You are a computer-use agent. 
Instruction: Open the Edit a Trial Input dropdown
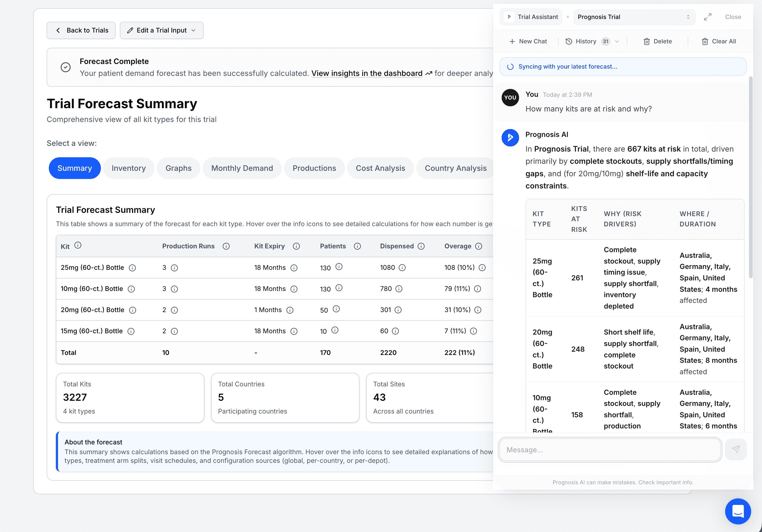[162, 31]
